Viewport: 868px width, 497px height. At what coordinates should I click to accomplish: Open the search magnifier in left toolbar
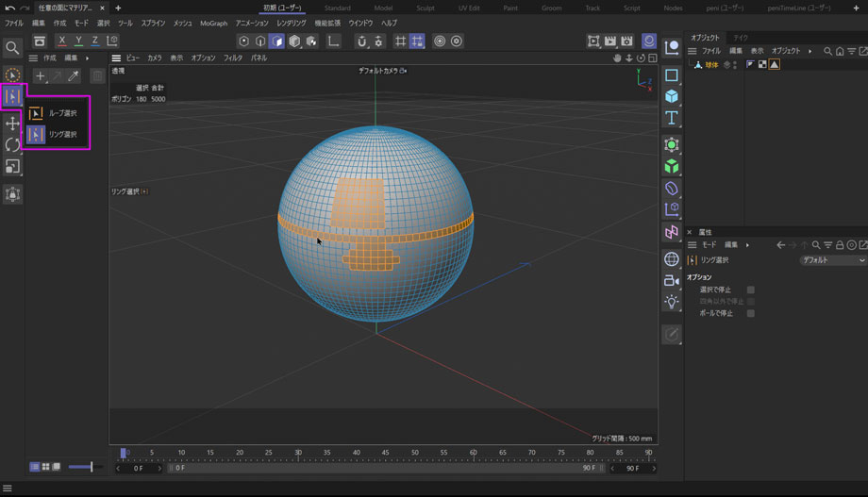[12, 47]
